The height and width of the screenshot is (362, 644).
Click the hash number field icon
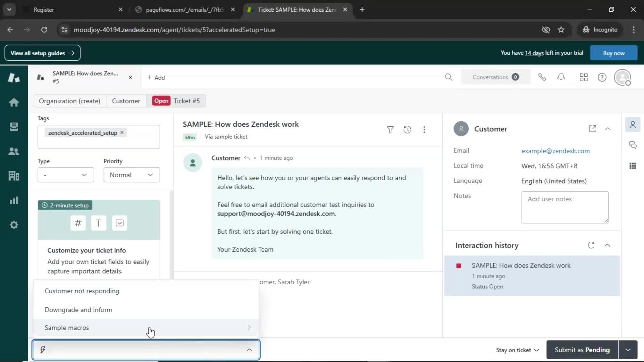(78, 223)
